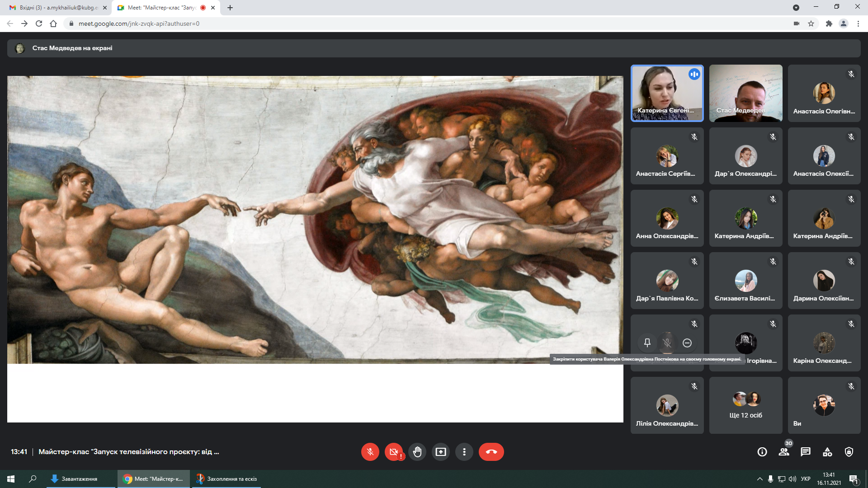The height and width of the screenshot is (488, 868).
Task: Click the 'Ще 12 осіб' tile
Action: pos(745,405)
